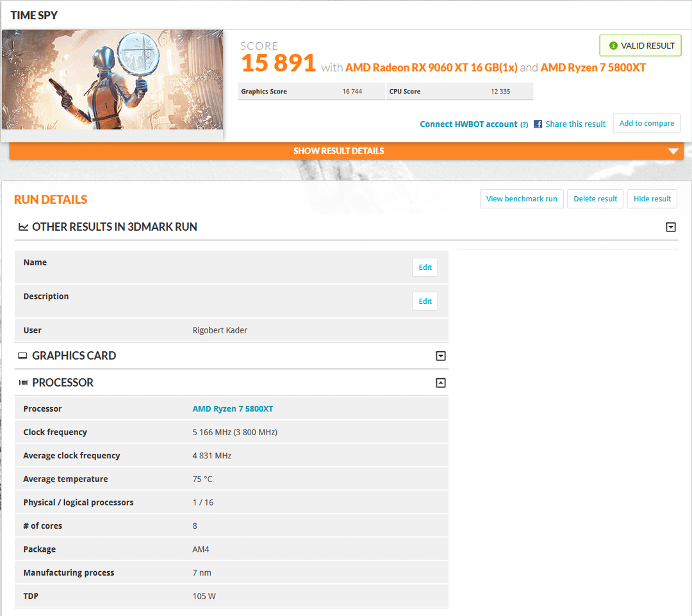Click the chip icon beside Processor heading
This screenshot has height=616, width=692.
coord(23,383)
